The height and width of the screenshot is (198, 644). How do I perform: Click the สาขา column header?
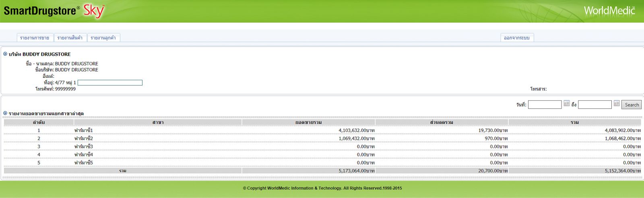[158, 122]
